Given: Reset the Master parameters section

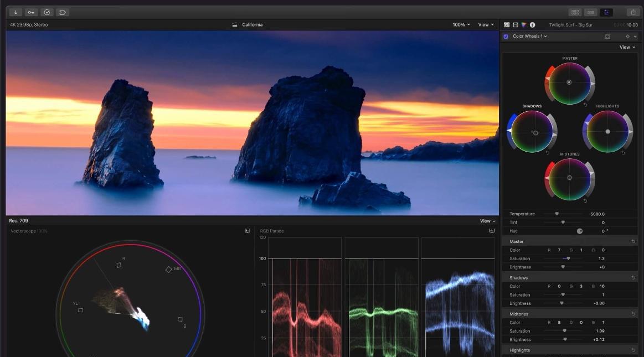Looking at the screenshot, I should coord(633,241).
